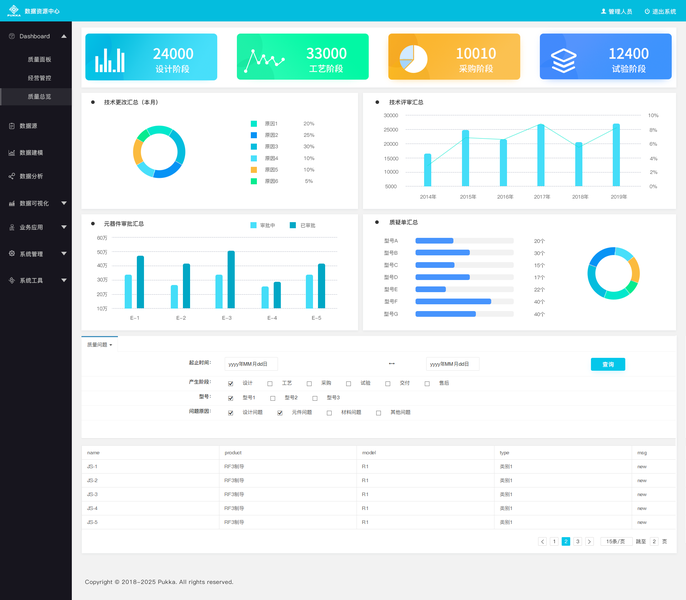The width and height of the screenshot is (686, 600).
Task: Click the 业务应用 person icon in the sidebar
Action: (12, 227)
